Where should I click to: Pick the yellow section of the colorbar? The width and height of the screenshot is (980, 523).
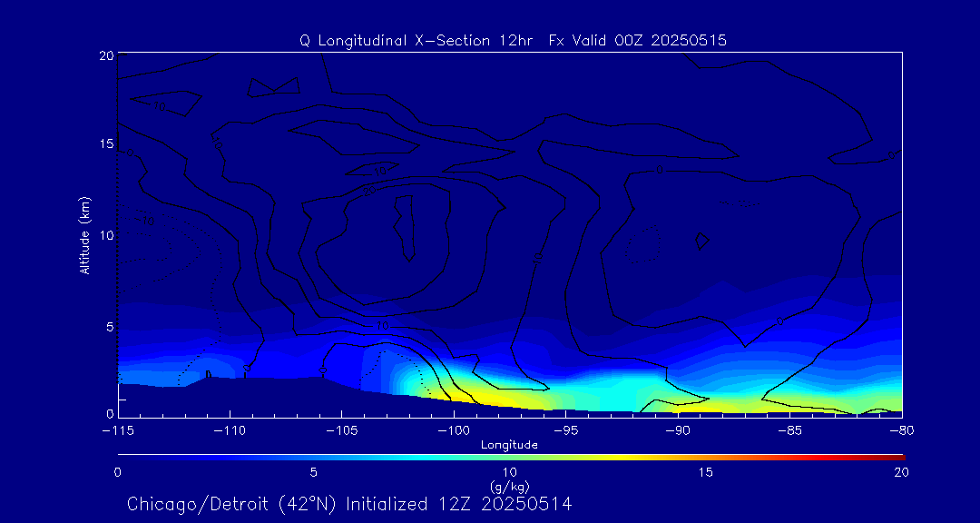tap(590, 455)
